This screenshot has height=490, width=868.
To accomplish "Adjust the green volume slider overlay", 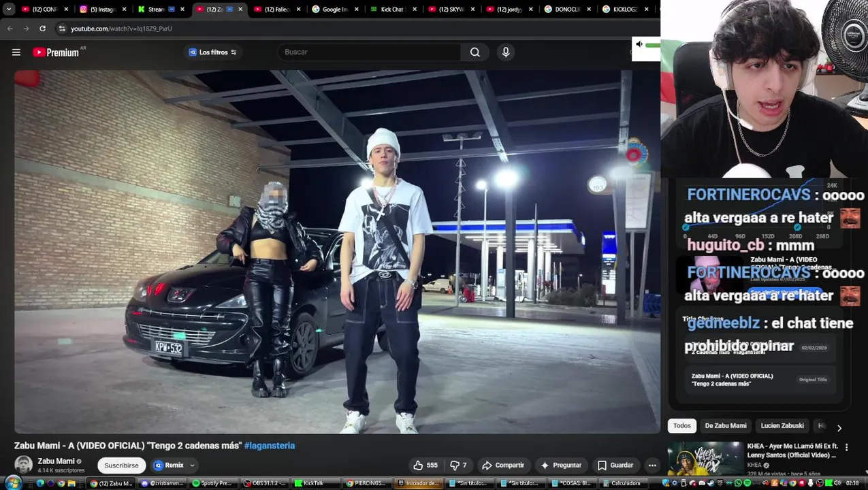I will coord(653,45).
